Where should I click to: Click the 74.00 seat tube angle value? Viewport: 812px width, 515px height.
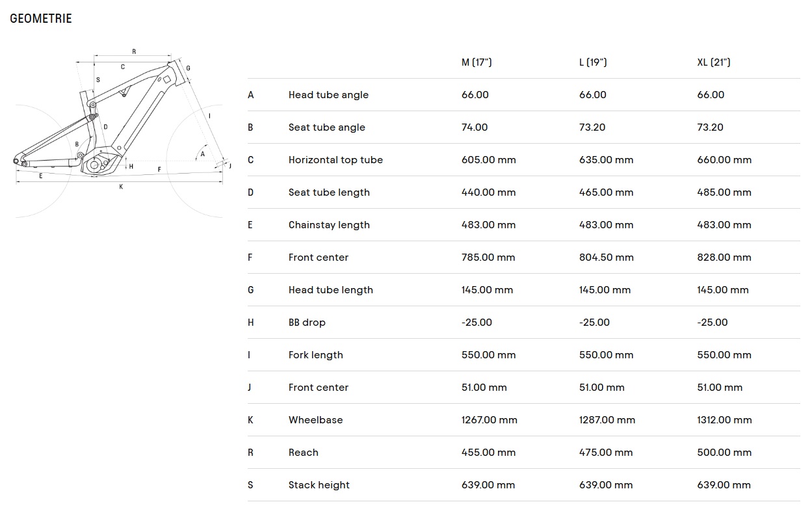(x=475, y=127)
